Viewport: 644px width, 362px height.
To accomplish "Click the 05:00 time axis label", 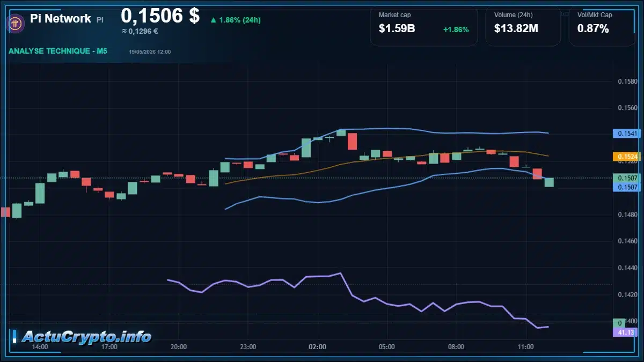I will pyautogui.click(x=387, y=347).
